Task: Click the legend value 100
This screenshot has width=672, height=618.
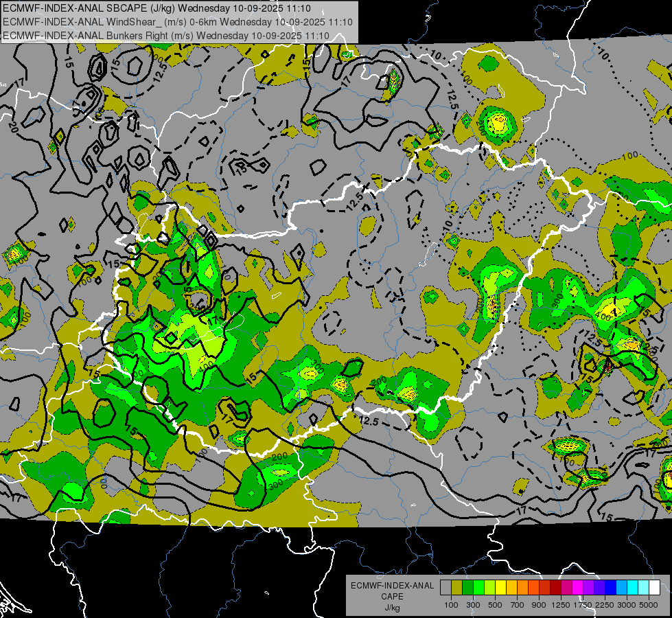Action: [451, 605]
